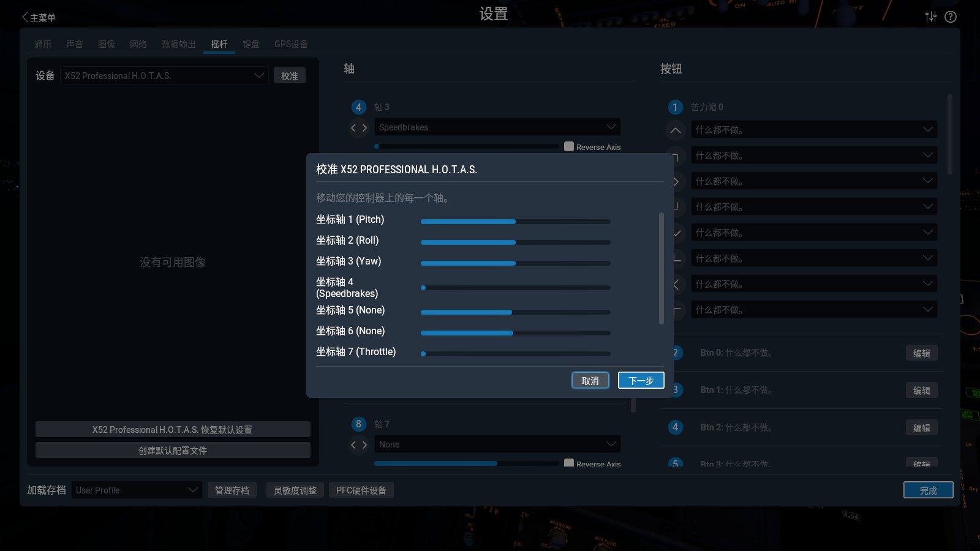Viewport: 980px width, 551px height.
Task: Toggle Reverse Axis checkbox for 轴 3
Action: click(569, 146)
